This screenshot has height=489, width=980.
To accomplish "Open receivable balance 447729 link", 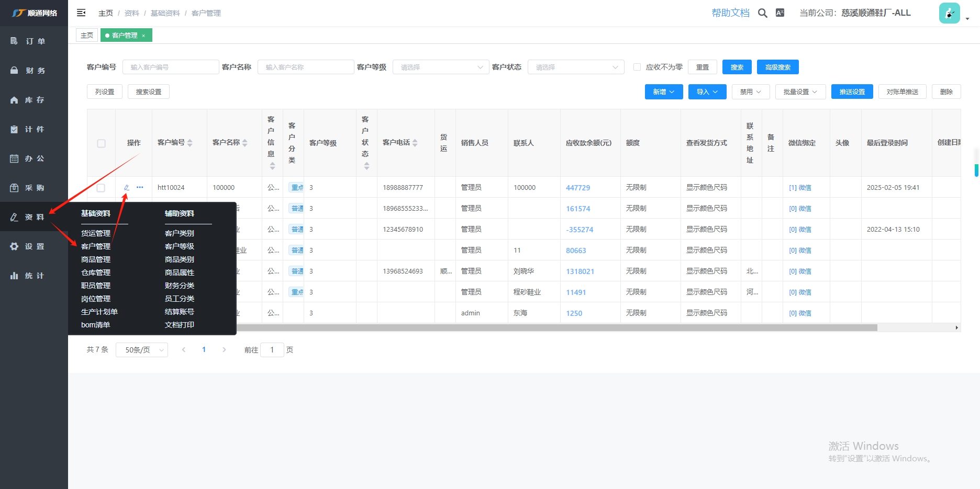I will [578, 188].
